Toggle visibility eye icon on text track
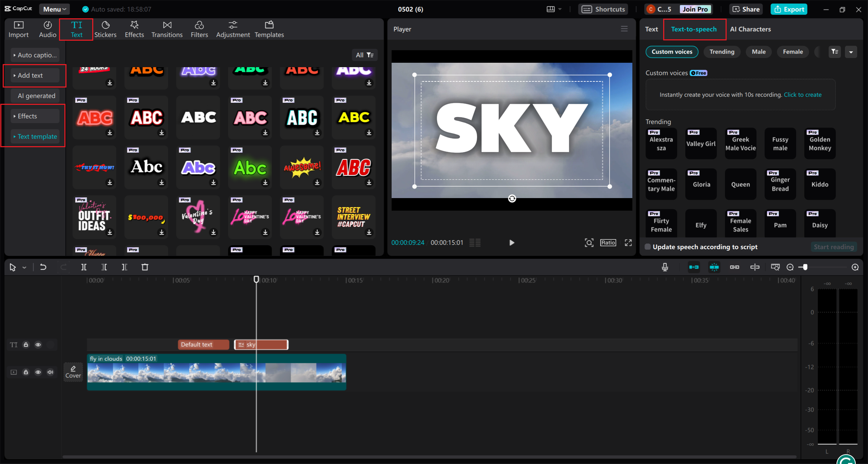Viewport: 868px width, 464px height. tap(38, 345)
